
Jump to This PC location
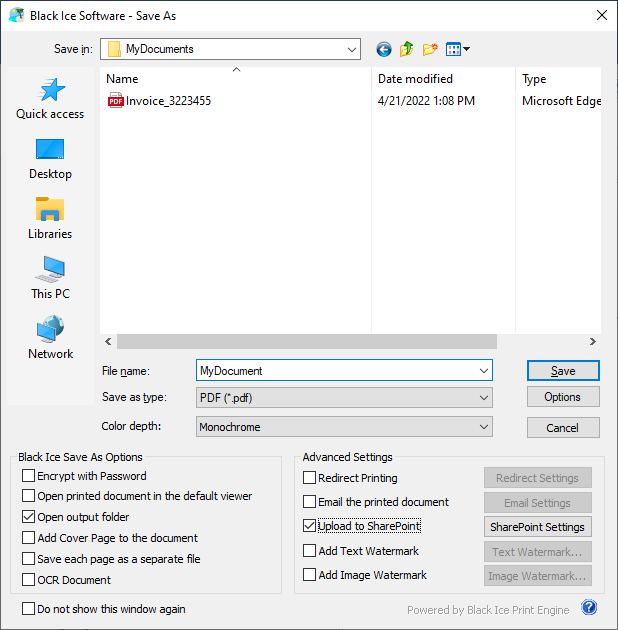tap(50, 278)
